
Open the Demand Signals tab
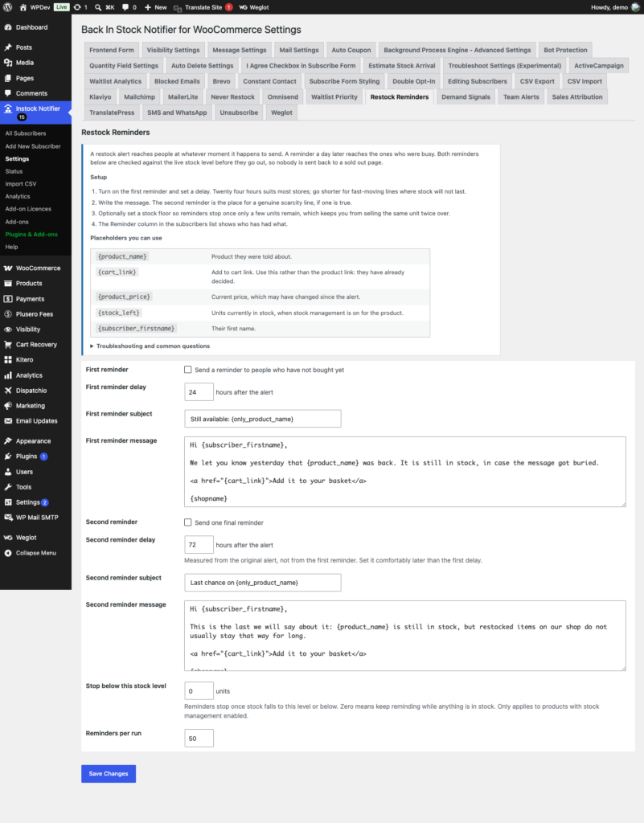(466, 97)
